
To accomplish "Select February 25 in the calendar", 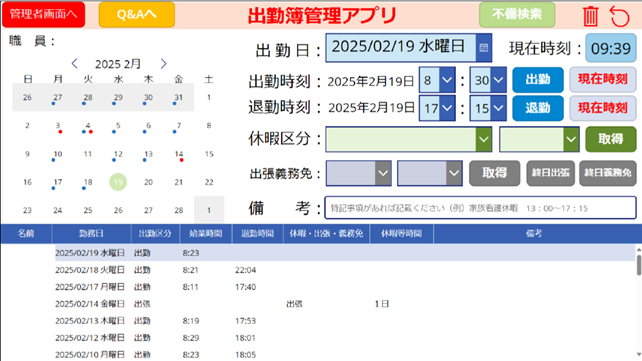I will [x=88, y=210].
